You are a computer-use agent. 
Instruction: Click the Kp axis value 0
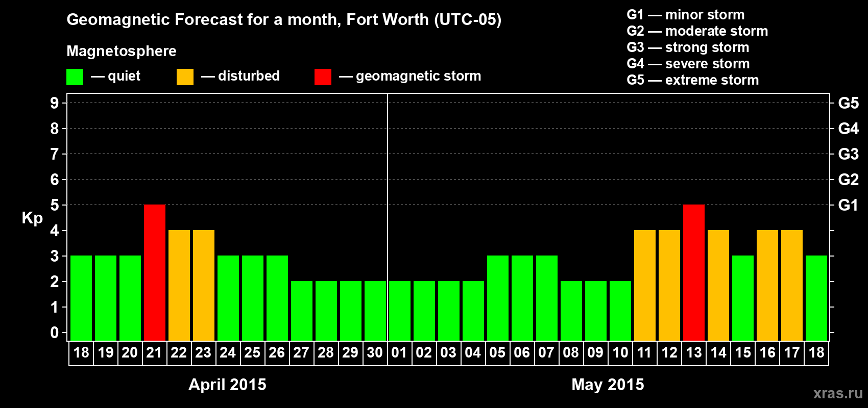pos(55,333)
